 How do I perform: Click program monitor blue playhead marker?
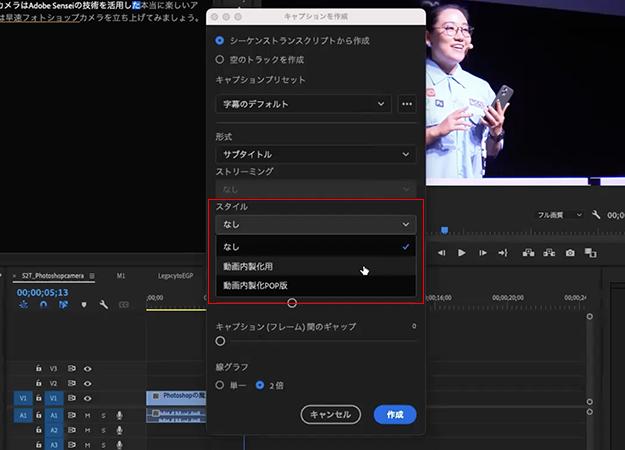coord(444,230)
